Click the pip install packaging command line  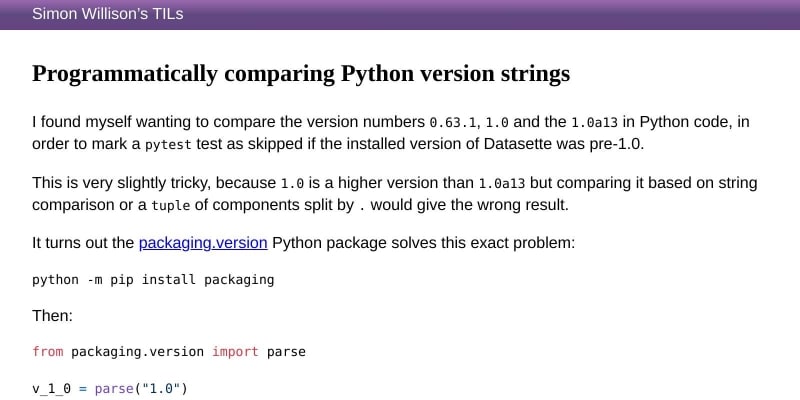pos(153,280)
